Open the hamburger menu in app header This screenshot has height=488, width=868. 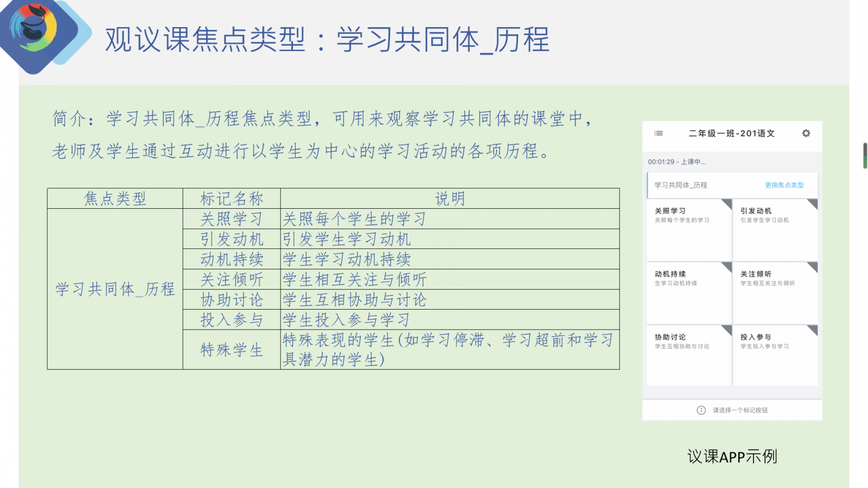[658, 133]
